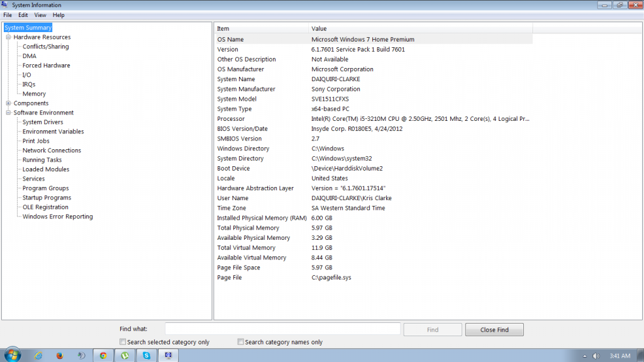Select I/O tree item
Screen dimensions: 644x362
26,75
